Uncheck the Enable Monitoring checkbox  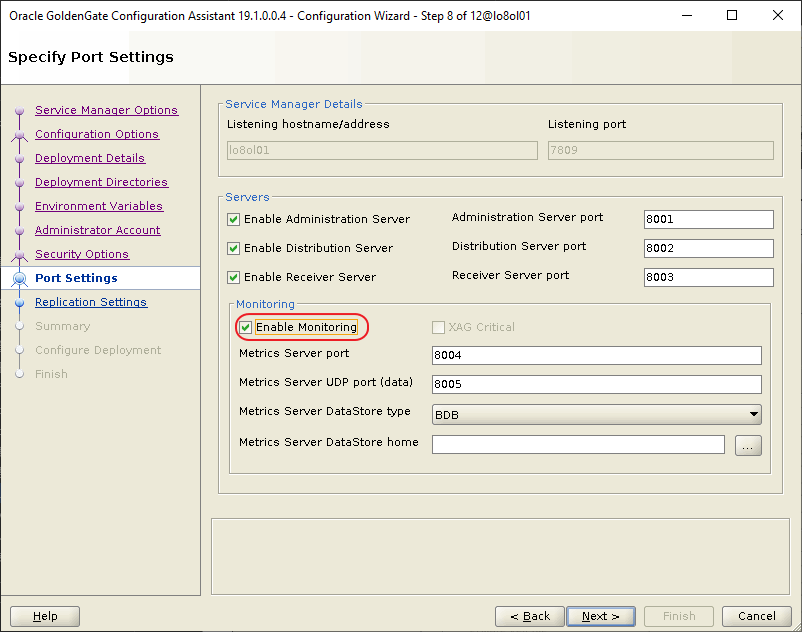coord(246,328)
